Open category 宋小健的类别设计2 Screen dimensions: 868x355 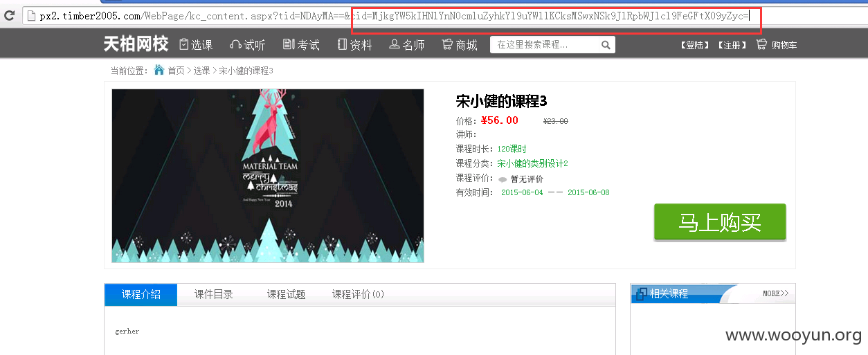(532, 163)
